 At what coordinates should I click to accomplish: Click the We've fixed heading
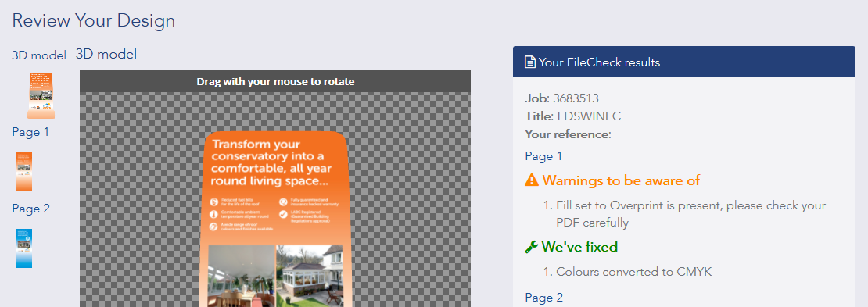[579, 247]
